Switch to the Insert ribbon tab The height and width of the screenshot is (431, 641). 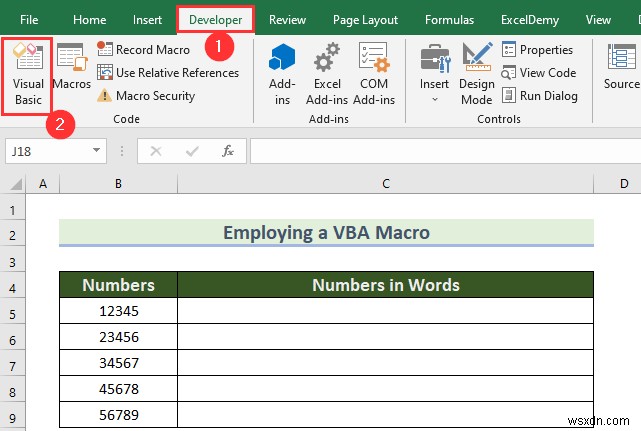coord(147,20)
